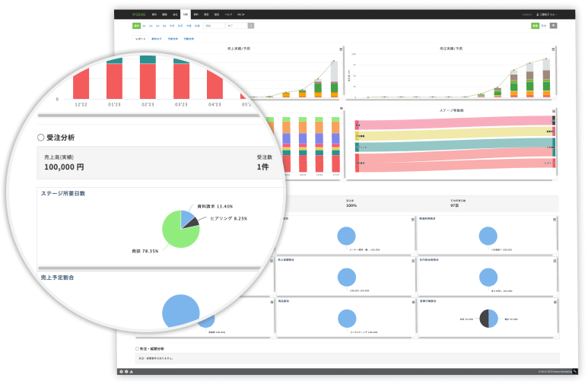588x384 pixels.
Task: Click the green button at the top right
Action: [535, 26]
